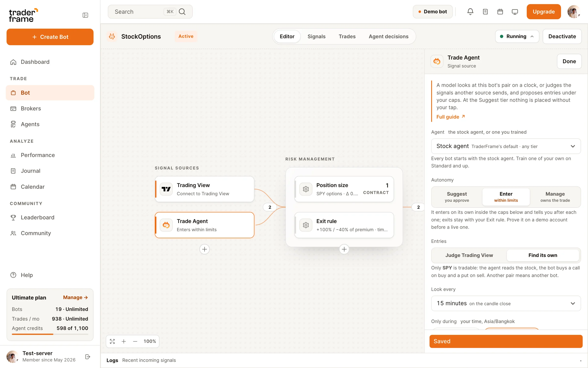This screenshot has width=588, height=368.
Task: Switch to the Trades tab
Action: click(x=347, y=36)
